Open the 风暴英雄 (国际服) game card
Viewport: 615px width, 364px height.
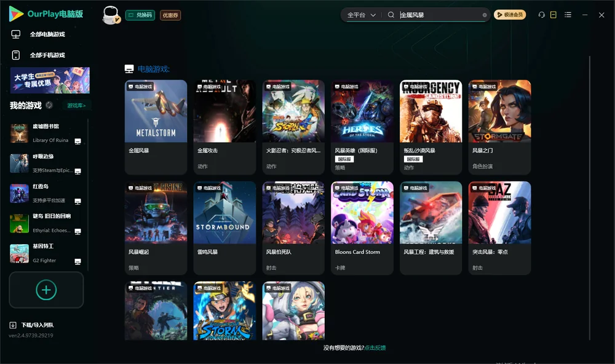click(362, 127)
